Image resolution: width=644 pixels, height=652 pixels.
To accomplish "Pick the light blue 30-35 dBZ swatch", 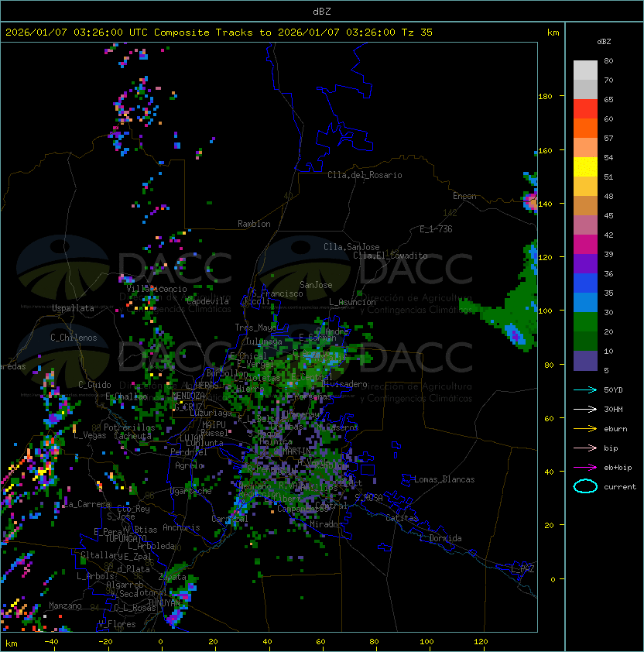I will point(585,303).
